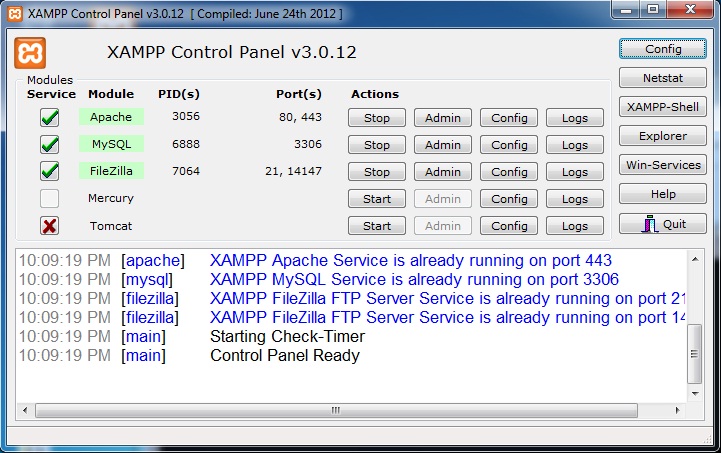The width and height of the screenshot is (721, 453).
Task: Click the XAMPP orange logo icon
Action: point(30,53)
